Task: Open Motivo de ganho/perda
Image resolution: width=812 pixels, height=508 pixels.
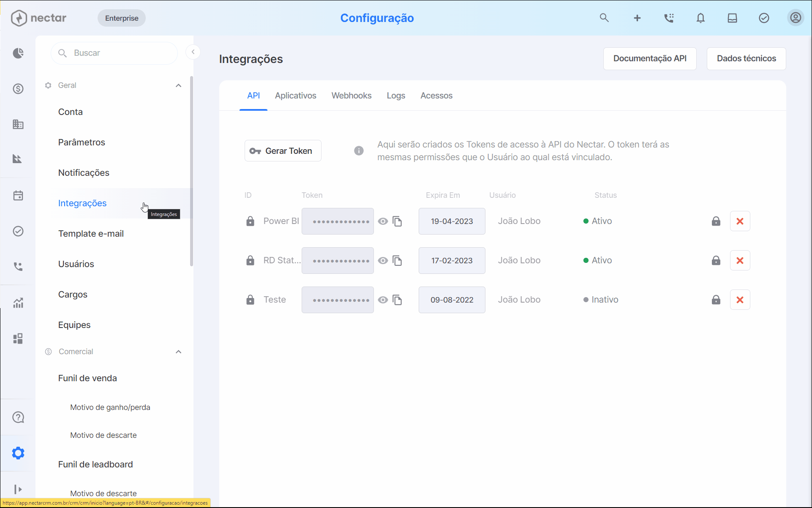Action: tap(110, 407)
